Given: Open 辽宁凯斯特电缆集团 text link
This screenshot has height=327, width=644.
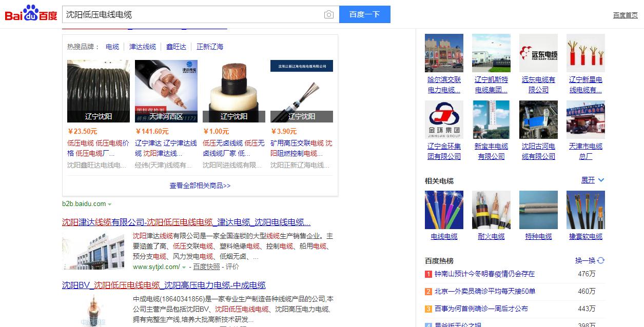Looking at the screenshot, I should 492,85.
